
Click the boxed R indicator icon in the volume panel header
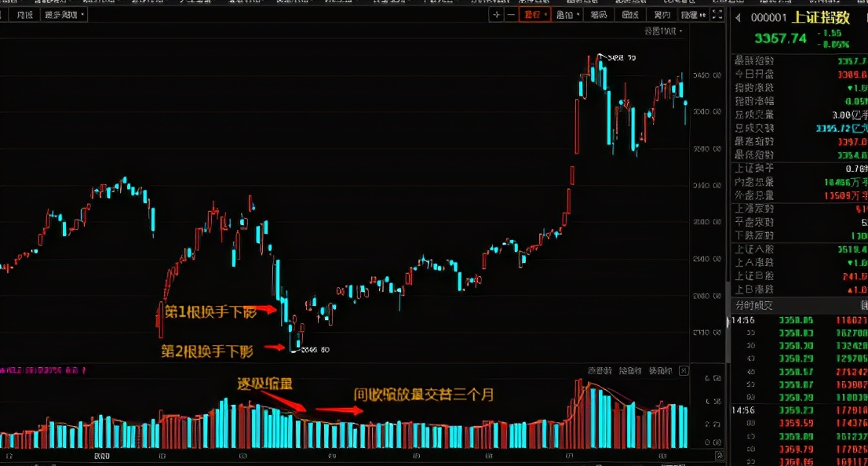684,370
